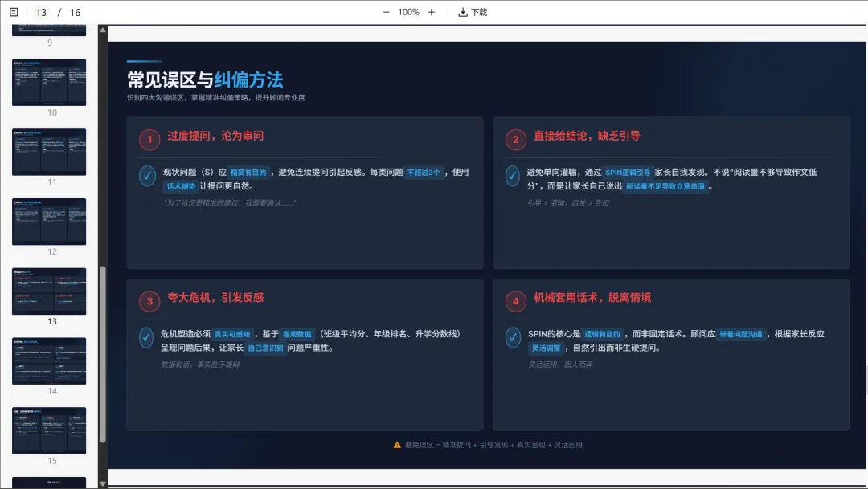868x489 pixels.
Task: Click the highlighted tag 灵活调整
Action: pos(547,348)
